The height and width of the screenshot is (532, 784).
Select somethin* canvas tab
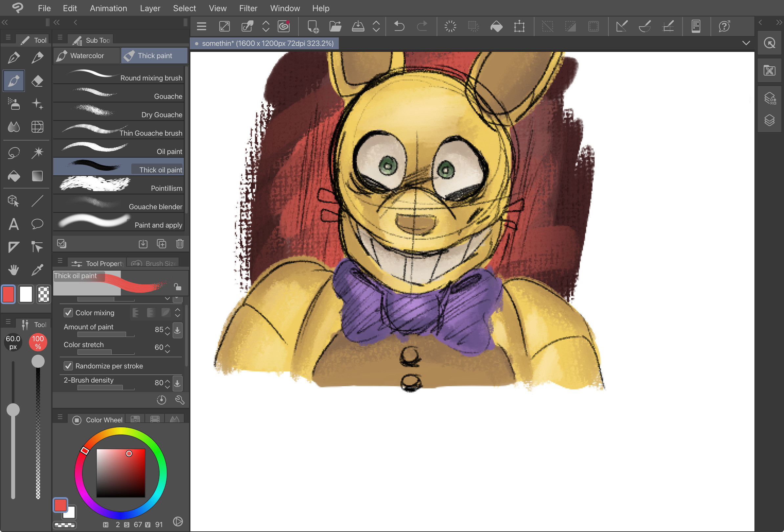point(265,44)
